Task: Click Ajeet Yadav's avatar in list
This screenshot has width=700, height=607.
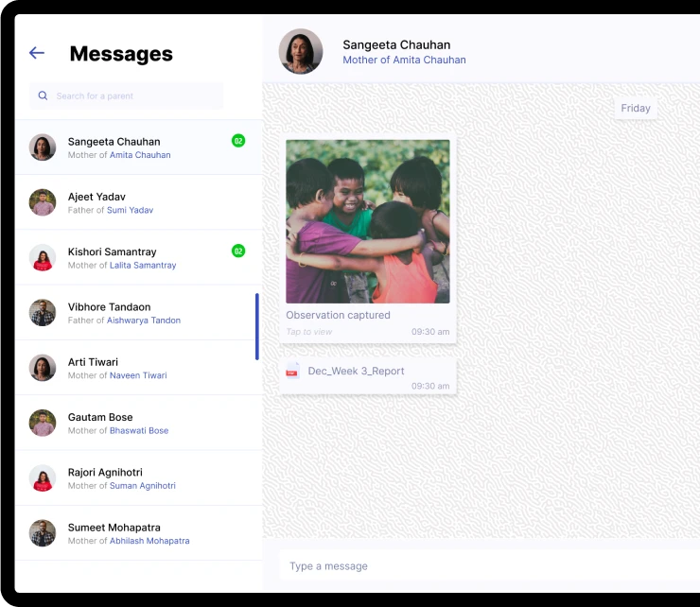Action: (43, 202)
